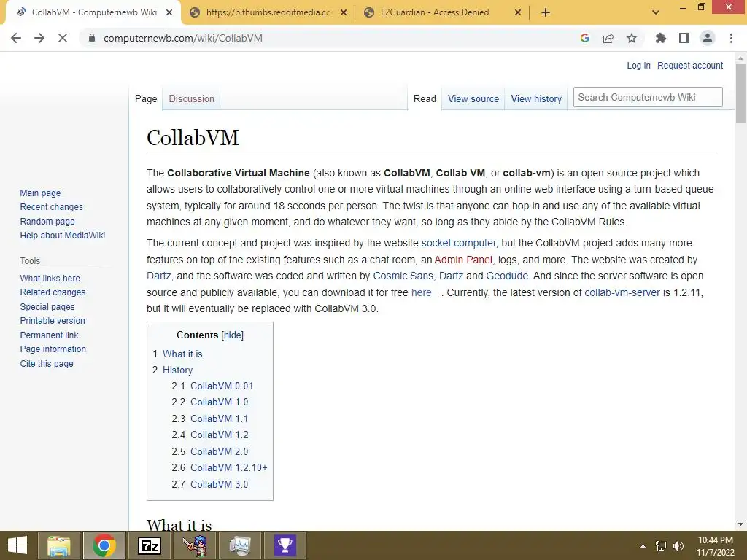Open the pixel character game taskbar icon

(x=195, y=545)
